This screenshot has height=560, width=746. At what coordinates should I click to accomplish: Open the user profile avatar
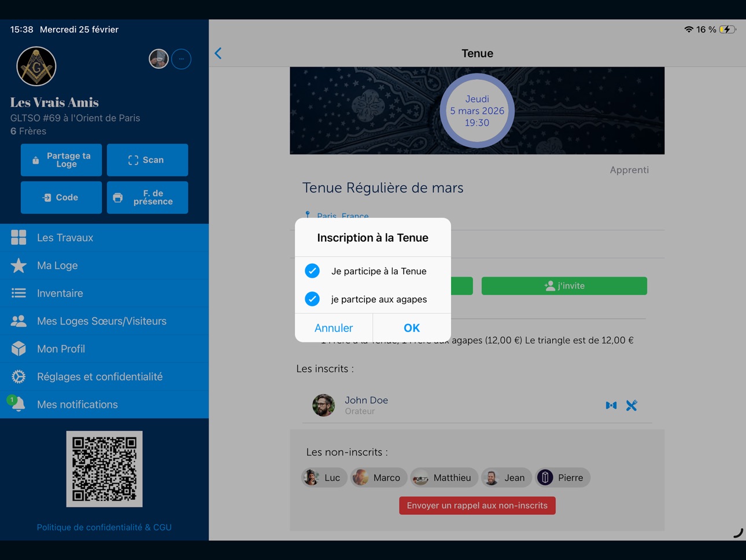pyautogui.click(x=158, y=58)
